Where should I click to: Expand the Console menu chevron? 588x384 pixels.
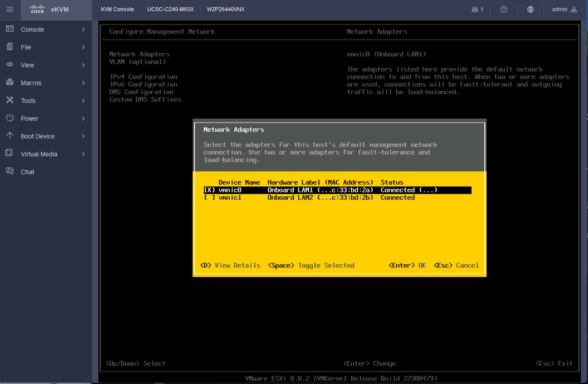coord(83,29)
